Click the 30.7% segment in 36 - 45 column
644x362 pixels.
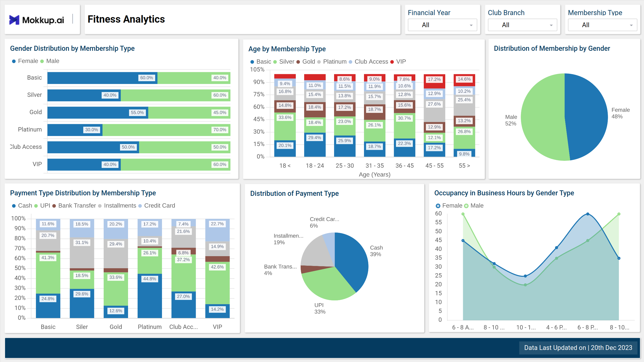pyautogui.click(x=405, y=126)
